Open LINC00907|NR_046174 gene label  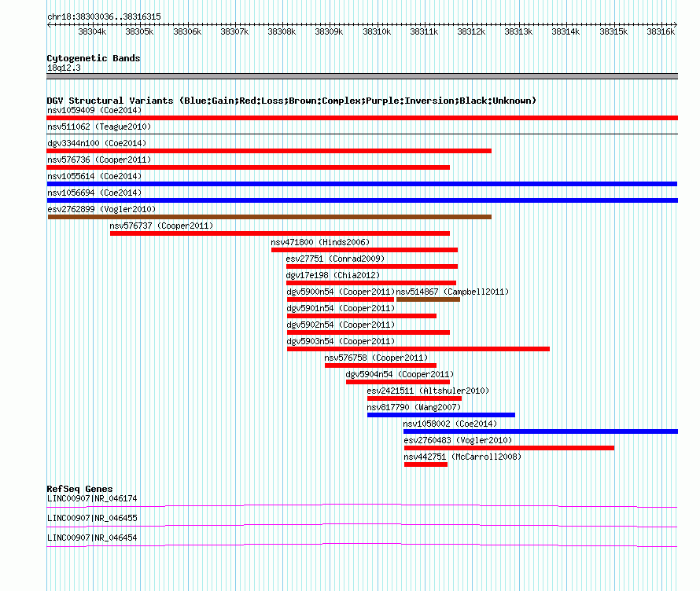92,499
